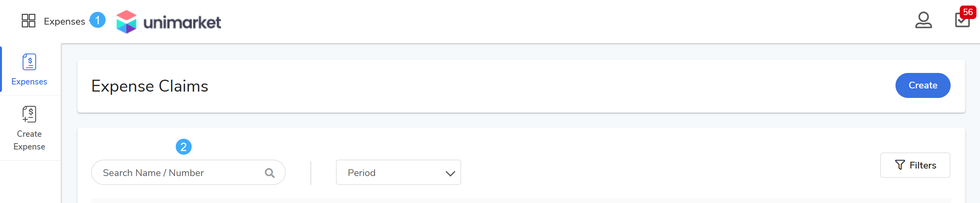This screenshot has height=203, width=980.
Task: Open the Expenses module switcher in header
Action: coord(64,21)
